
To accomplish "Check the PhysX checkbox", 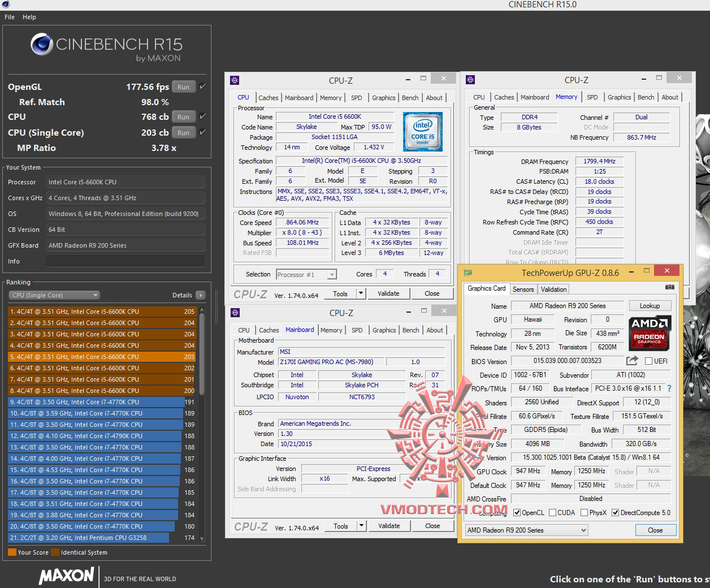I will point(584,513).
